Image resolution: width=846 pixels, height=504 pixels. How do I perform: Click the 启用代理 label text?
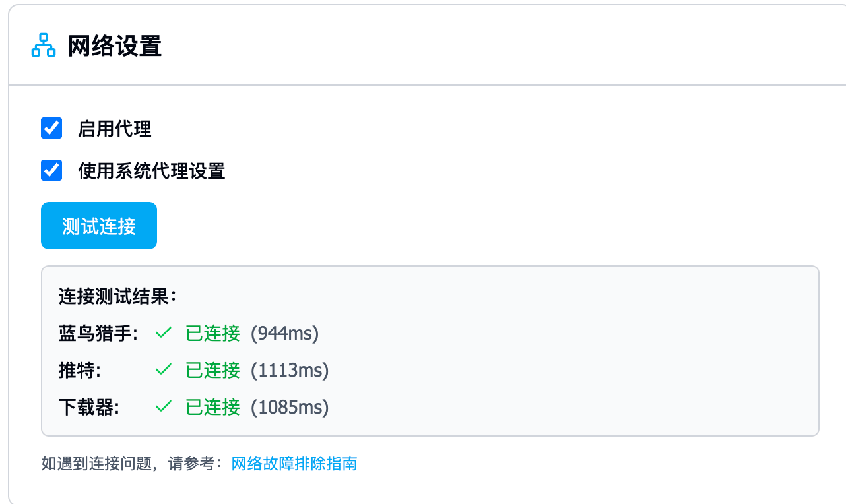115,129
